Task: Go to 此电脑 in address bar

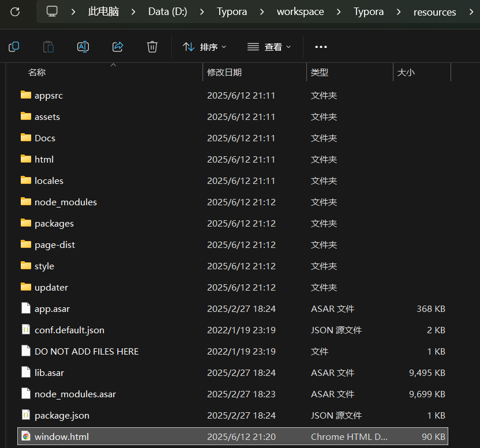Action: click(103, 12)
